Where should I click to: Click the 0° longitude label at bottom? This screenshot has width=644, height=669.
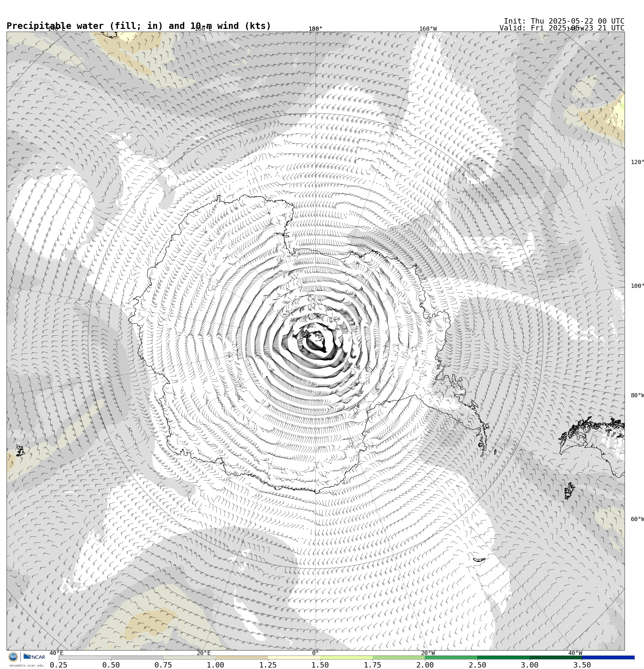pyautogui.click(x=315, y=653)
